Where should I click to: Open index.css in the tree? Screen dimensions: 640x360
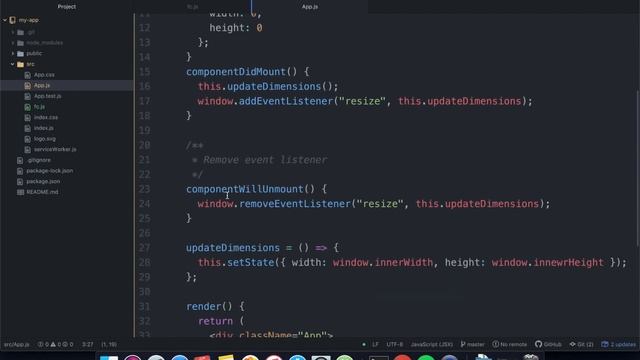pyautogui.click(x=46, y=117)
